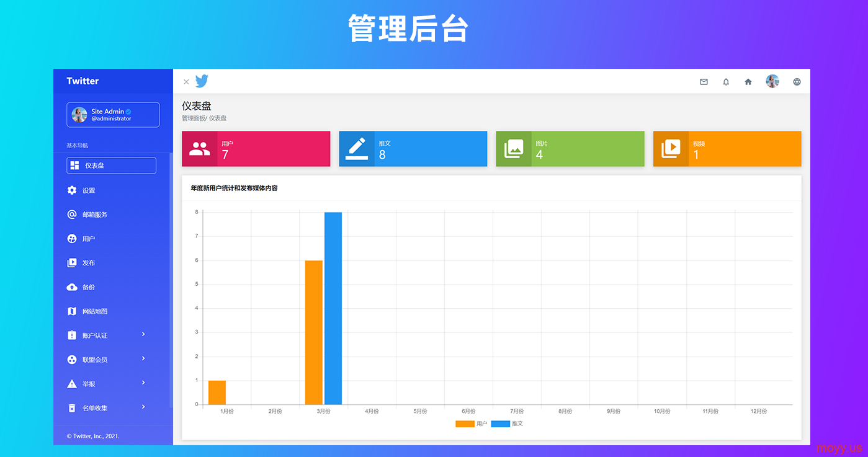
Task: Open notifications bell icon
Action: (x=726, y=82)
